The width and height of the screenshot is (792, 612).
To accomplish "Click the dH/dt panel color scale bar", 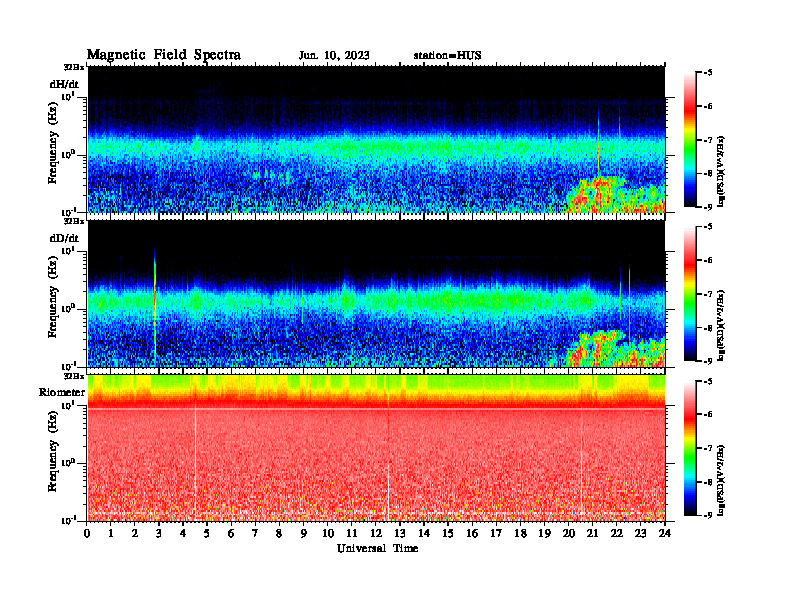I will [x=689, y=140].
